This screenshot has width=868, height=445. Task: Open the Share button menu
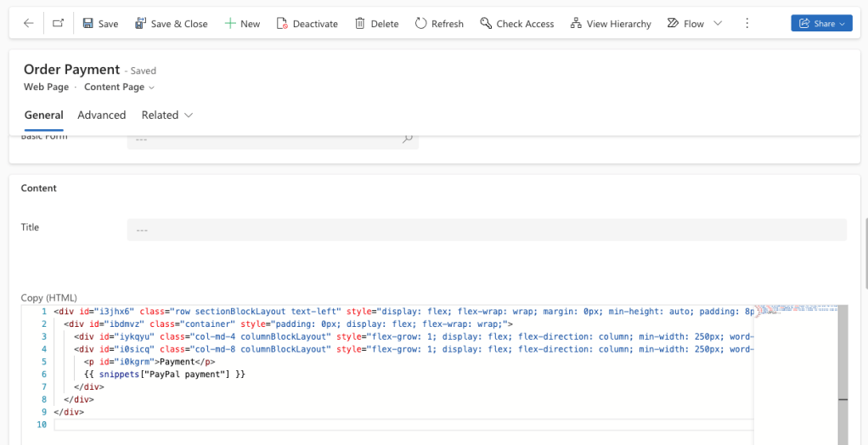pos(821,24)
